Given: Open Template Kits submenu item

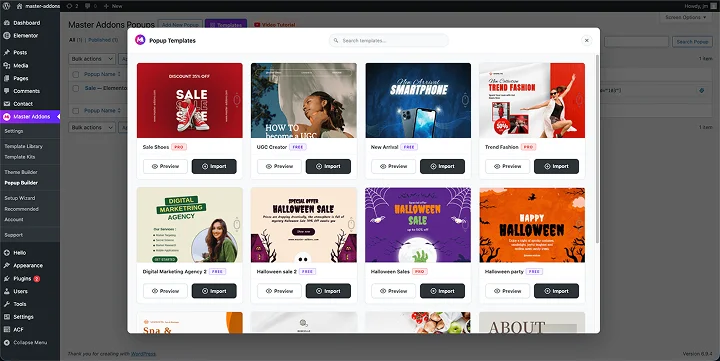Looking at the screenshot, I should click(x=20, y=157).
